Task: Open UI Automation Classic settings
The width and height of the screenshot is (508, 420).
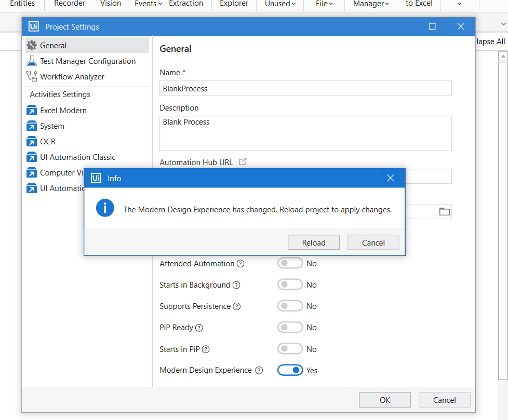Action: (87, 157)
